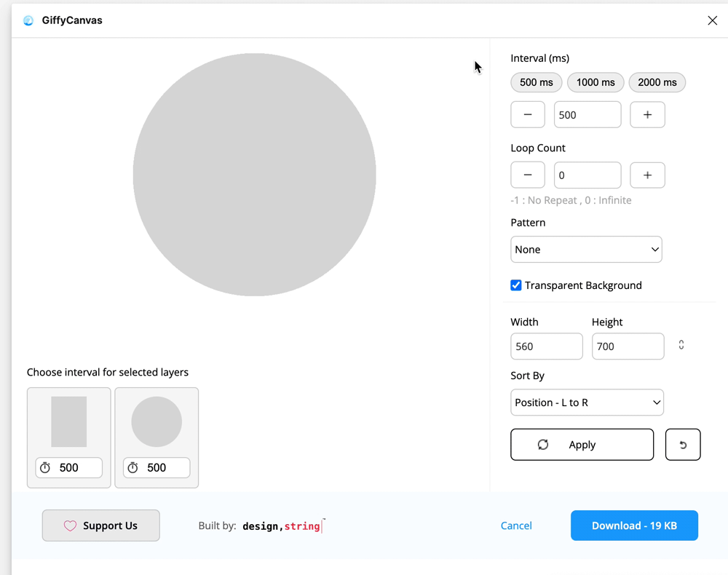
Task: Increase interval with the plus button
Action: [x=647, y=114]
